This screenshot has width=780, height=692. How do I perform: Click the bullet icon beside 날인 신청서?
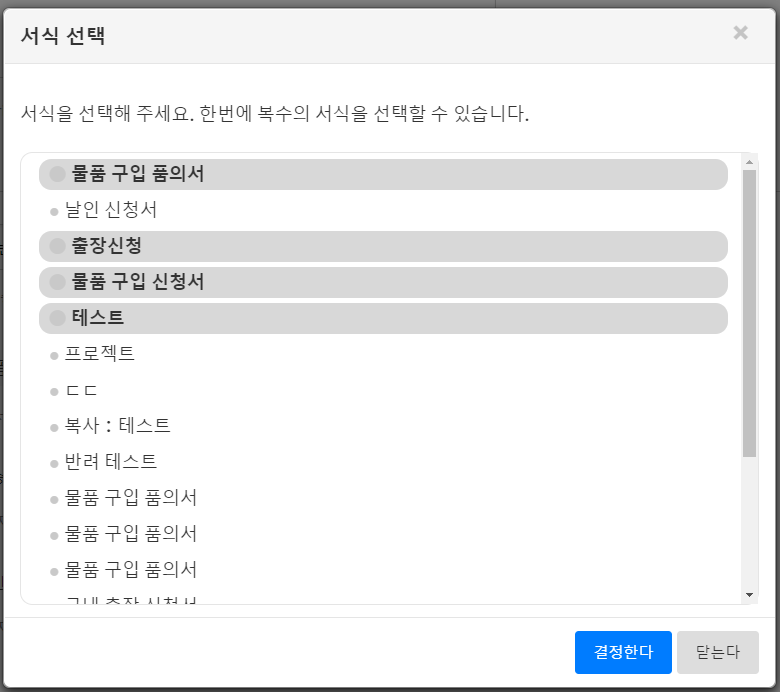point(55,212)
